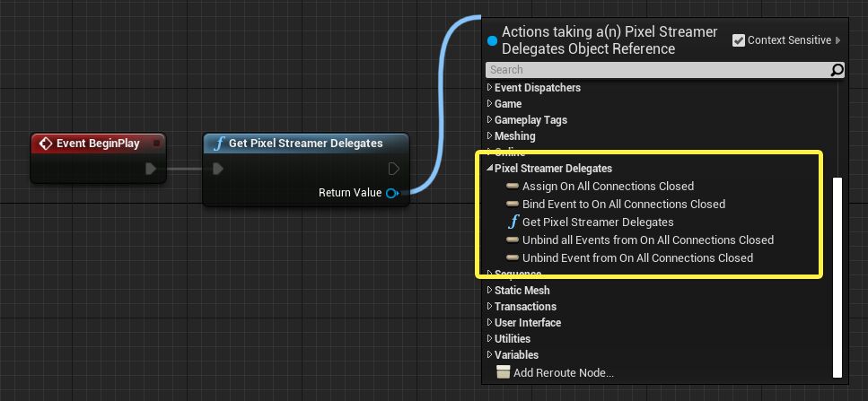
Task: Click the Get Pixel Streamer Delegates input exec pin
Action: pos(217,169)
